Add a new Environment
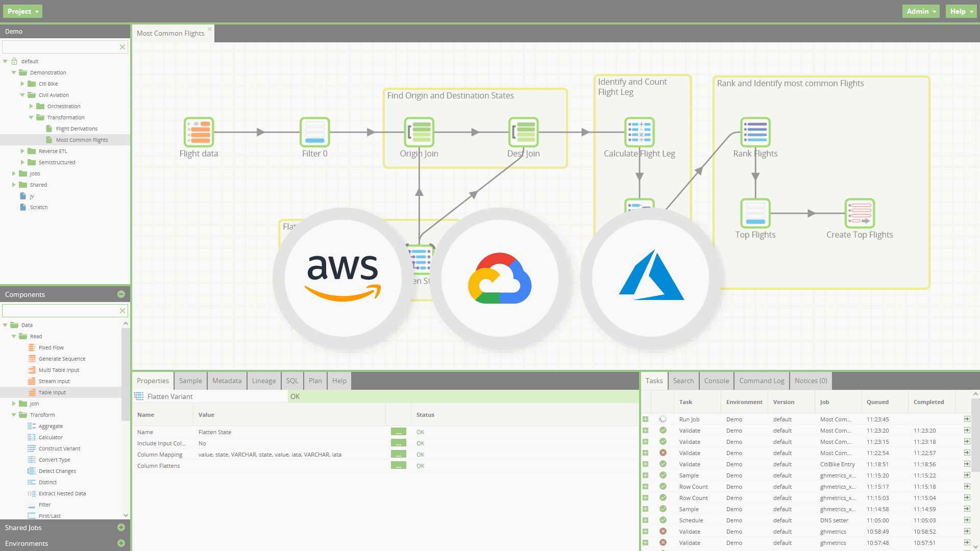Screen dimensions: 980x551 tap(121, 543)
